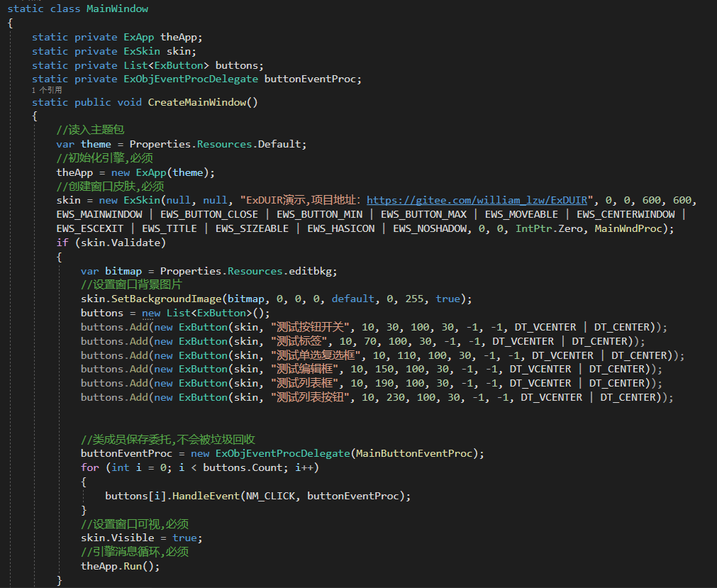Click the MainButtonEventProc delegate argument
Image resolution: width=717 pixels, height=588 pixels.
(418, 453)
